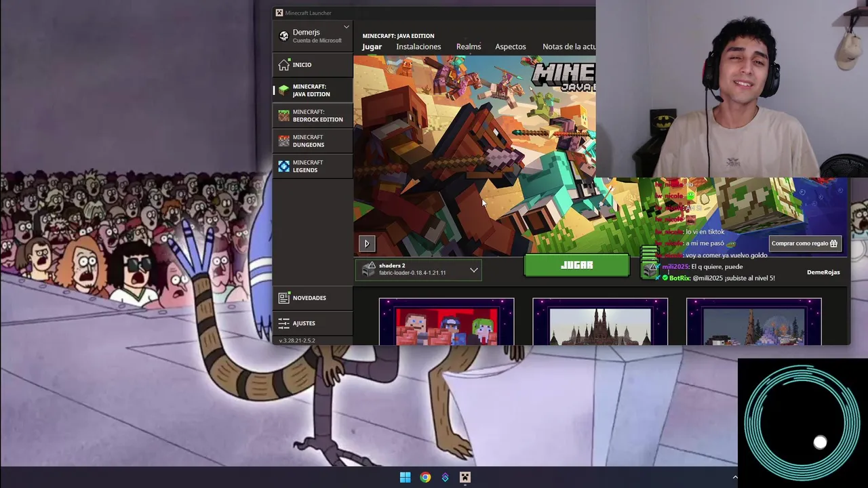Screen dimensions: 868x488
Task: Click the green JUGAR button
Action: click(576, 266)
